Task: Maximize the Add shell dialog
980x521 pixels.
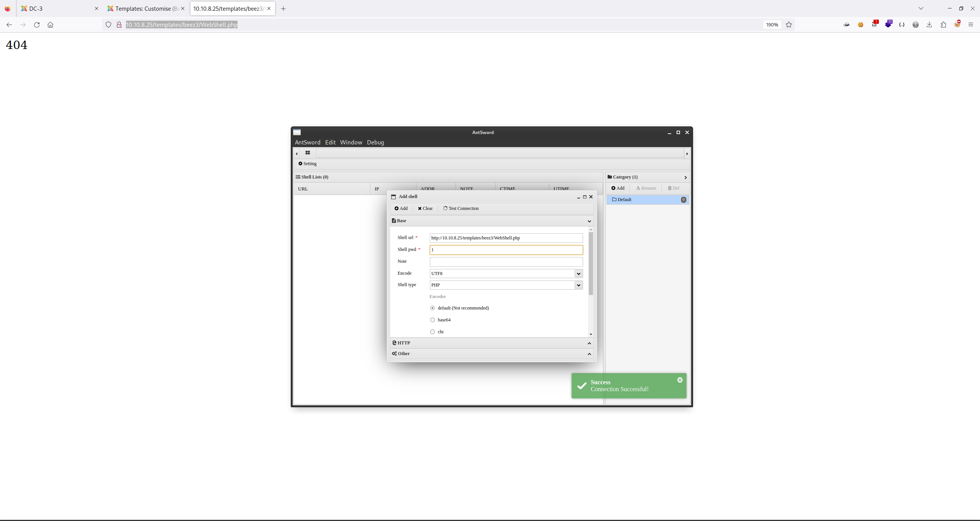Action: tap(585, 197)
